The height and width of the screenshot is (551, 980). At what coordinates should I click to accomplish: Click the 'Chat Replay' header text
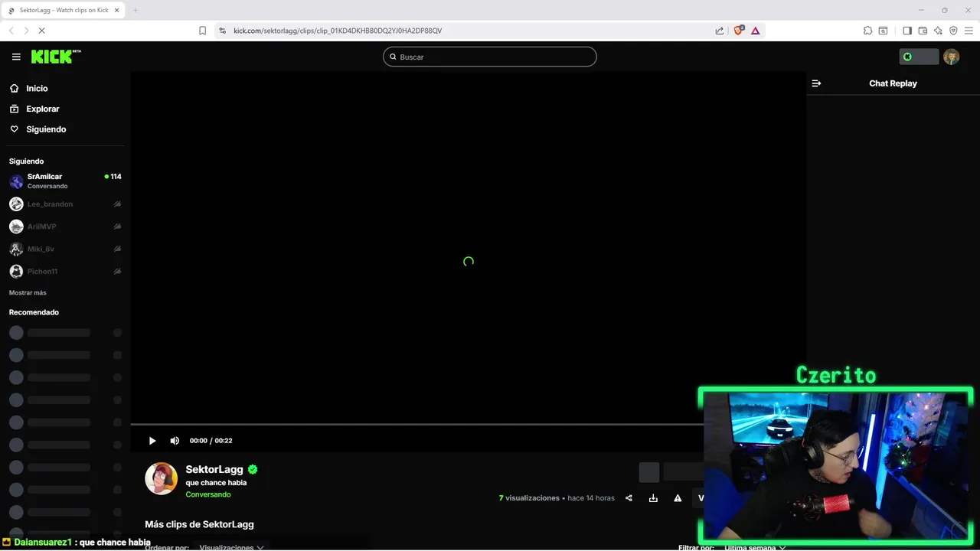[x=893, y=83]
